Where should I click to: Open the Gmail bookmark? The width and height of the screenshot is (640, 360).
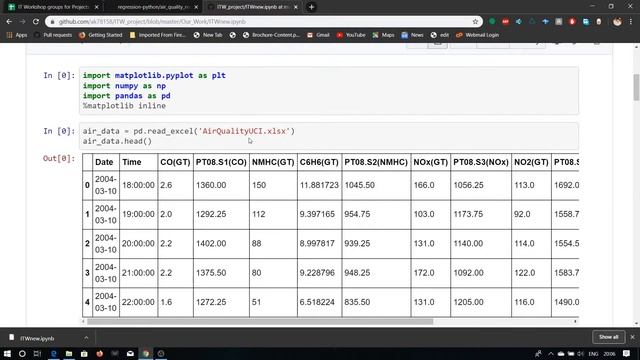(318, 35)
